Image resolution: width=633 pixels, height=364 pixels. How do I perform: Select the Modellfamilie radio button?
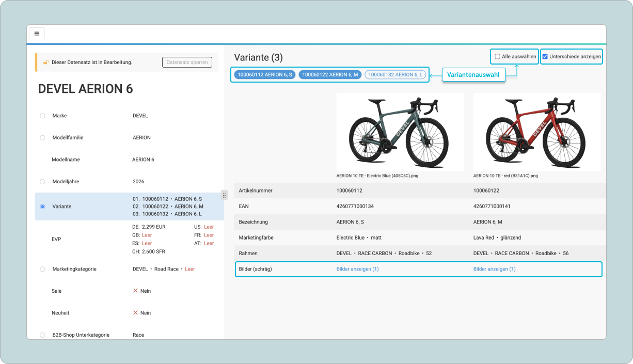(x=42, y=138)
